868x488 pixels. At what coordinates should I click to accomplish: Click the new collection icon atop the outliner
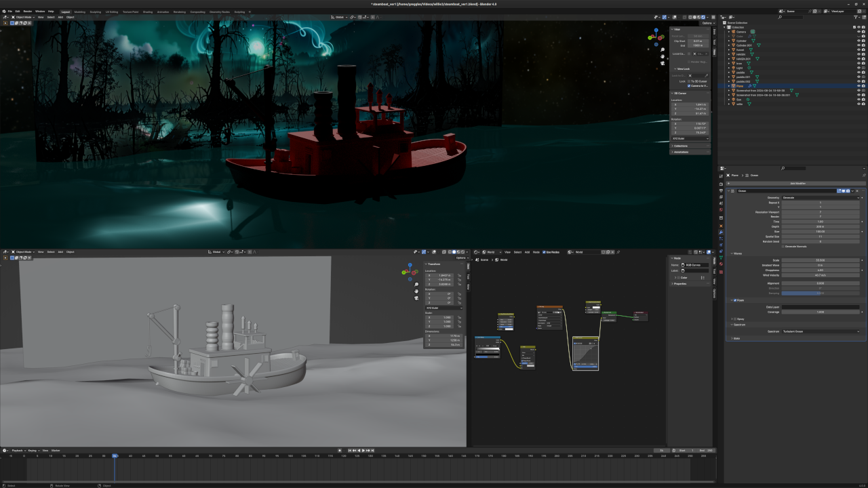tap(863, 17)
